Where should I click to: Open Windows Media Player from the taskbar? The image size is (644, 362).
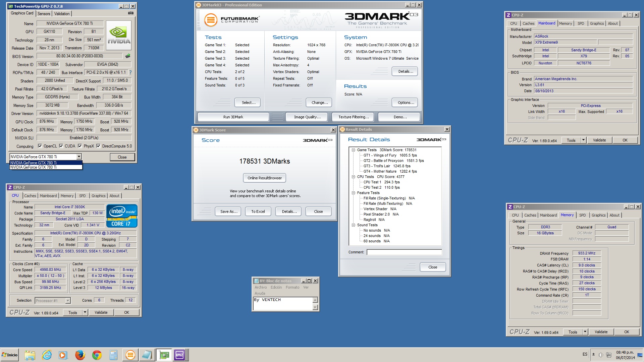point(63,355)
